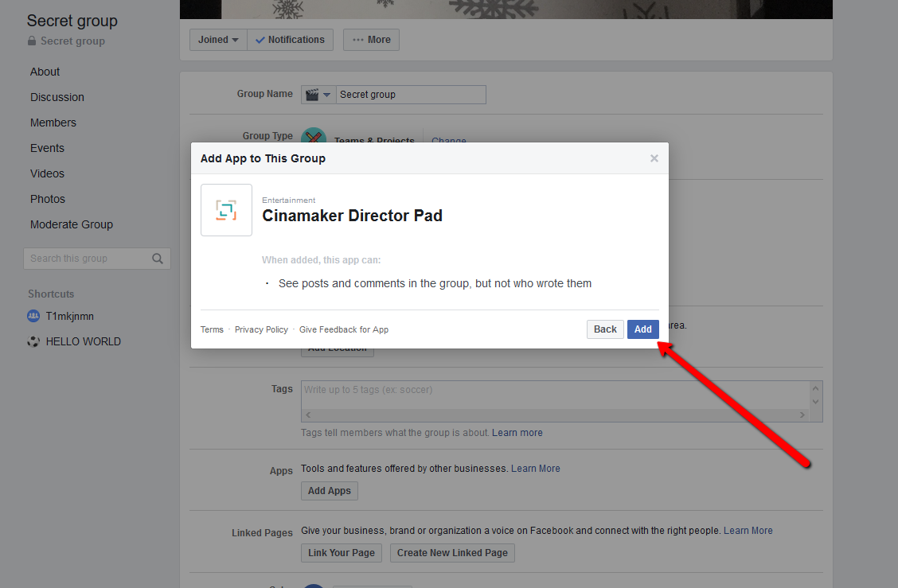898x588 pixels.
Task: Open the Discussion section
Action: 57,97
